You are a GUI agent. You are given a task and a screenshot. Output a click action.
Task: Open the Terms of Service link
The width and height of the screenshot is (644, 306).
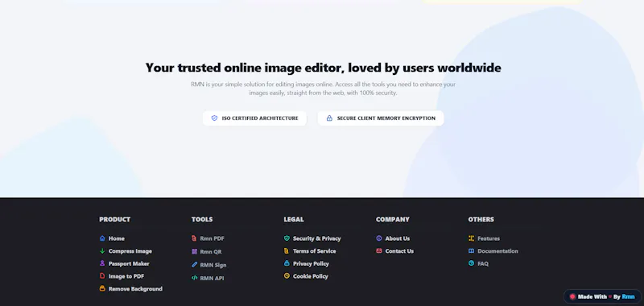[314, 251]
